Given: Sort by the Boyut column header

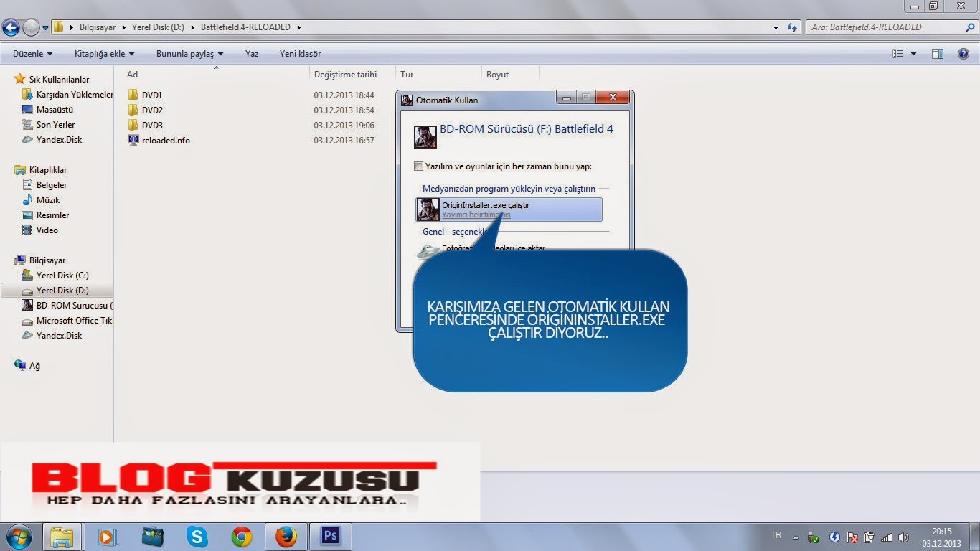Looking at the screenshot, I should click(x=510, y=75).
